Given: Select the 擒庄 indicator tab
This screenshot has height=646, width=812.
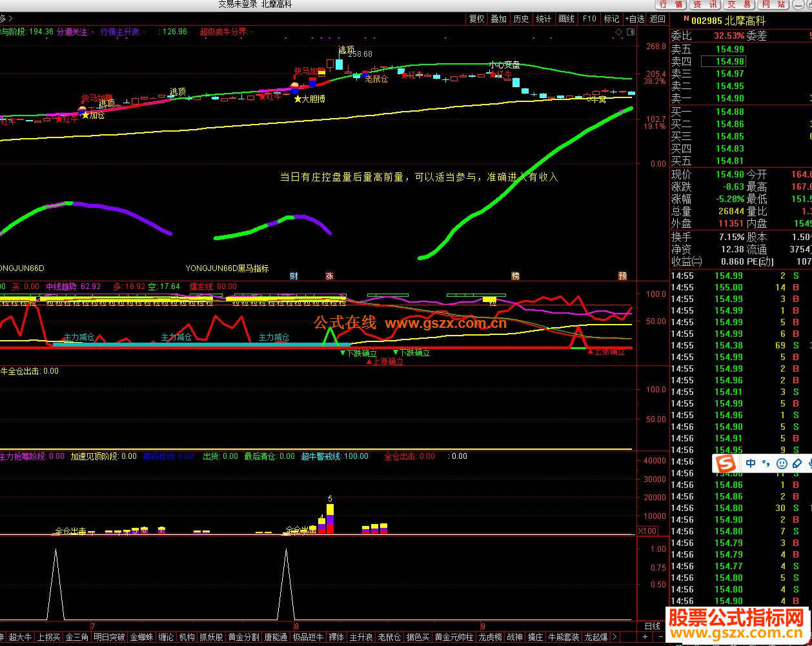Looking at the screenshot, I should pyautogui.click(x=536, y=637).
